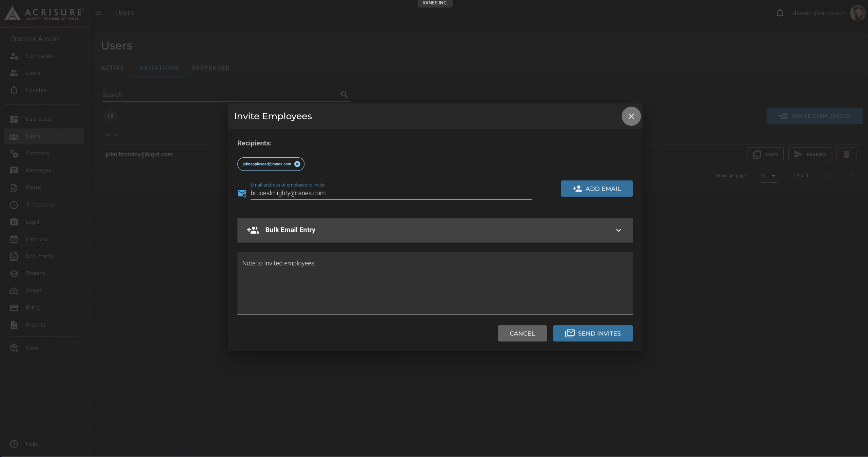Open rows per page dropdown
This screenshot has height=457, width=868.
coord(768,176)
